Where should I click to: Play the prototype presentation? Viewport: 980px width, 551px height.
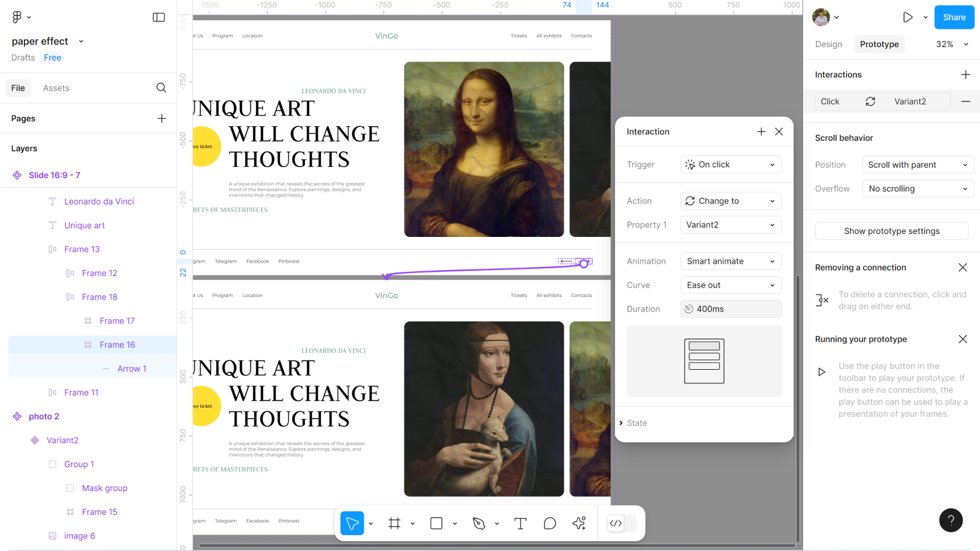(908, 17)
